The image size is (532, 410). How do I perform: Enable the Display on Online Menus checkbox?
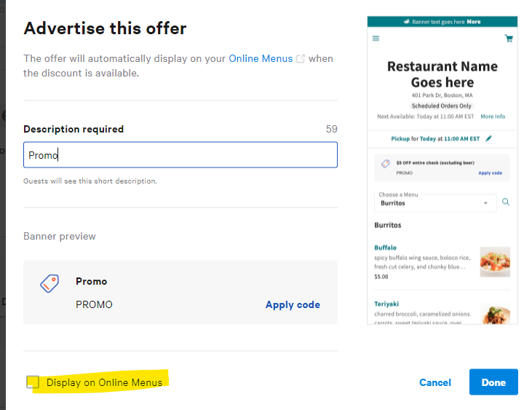[x=33, y=382]
